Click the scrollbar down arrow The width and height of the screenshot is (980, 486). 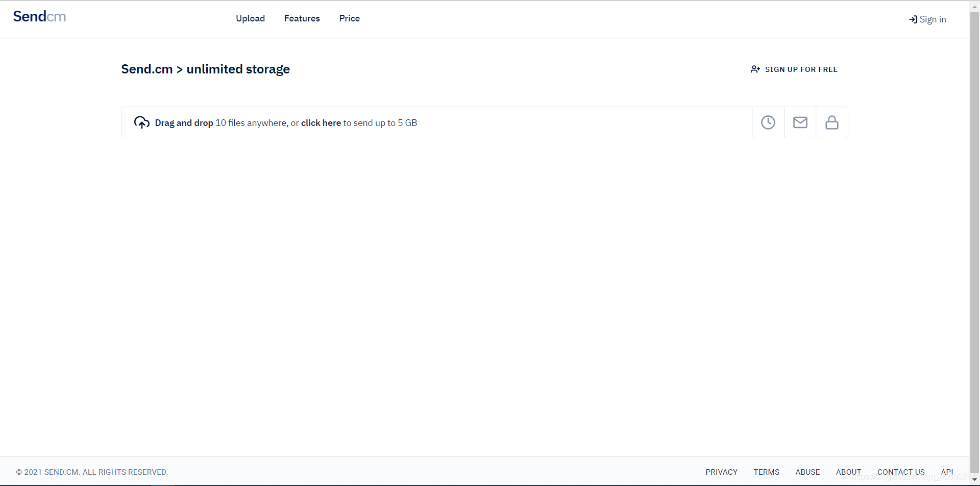point(974,479)
